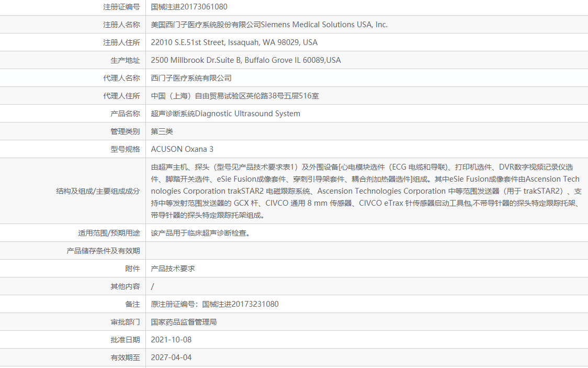Click the 型号规格 label

point(125,149)
